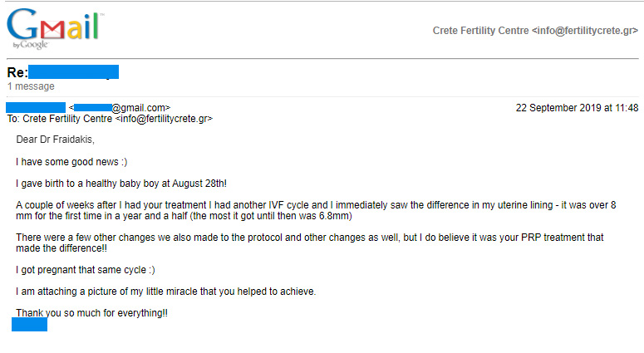Click the sender's @gmail.com address
Screen dimensions: 644x353
[x=120, y=108]
